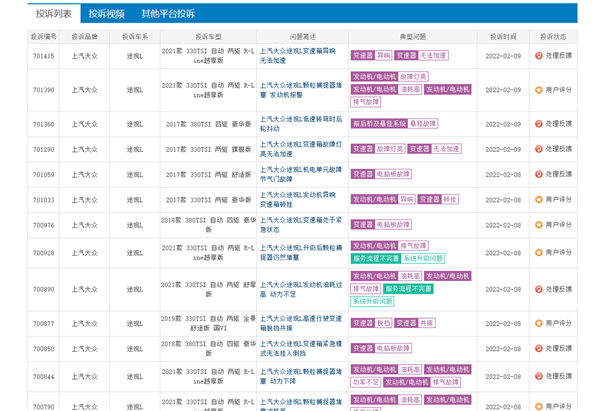Click model text 2017款 330TSI 两驱 舒适版

(x=209, y=175)
